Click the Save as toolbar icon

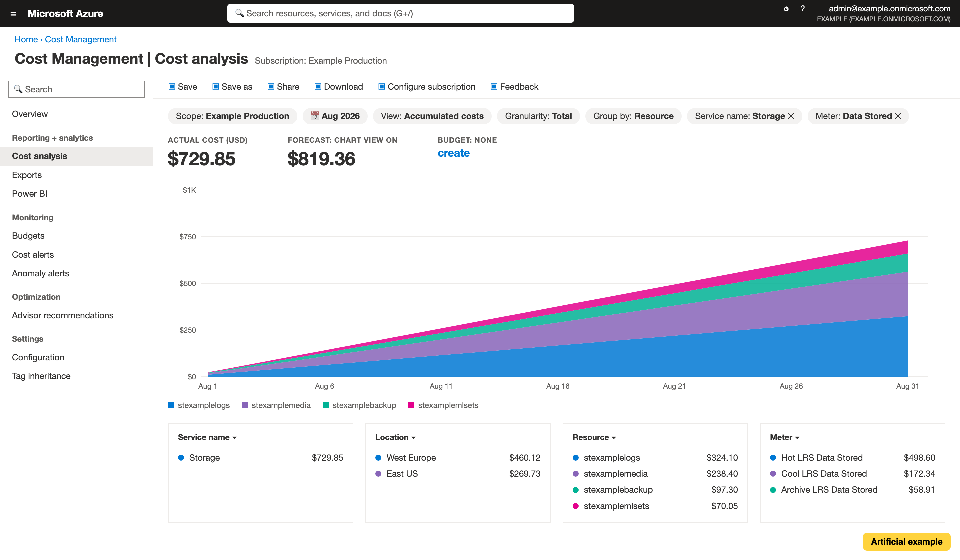(x=216, y=86)
